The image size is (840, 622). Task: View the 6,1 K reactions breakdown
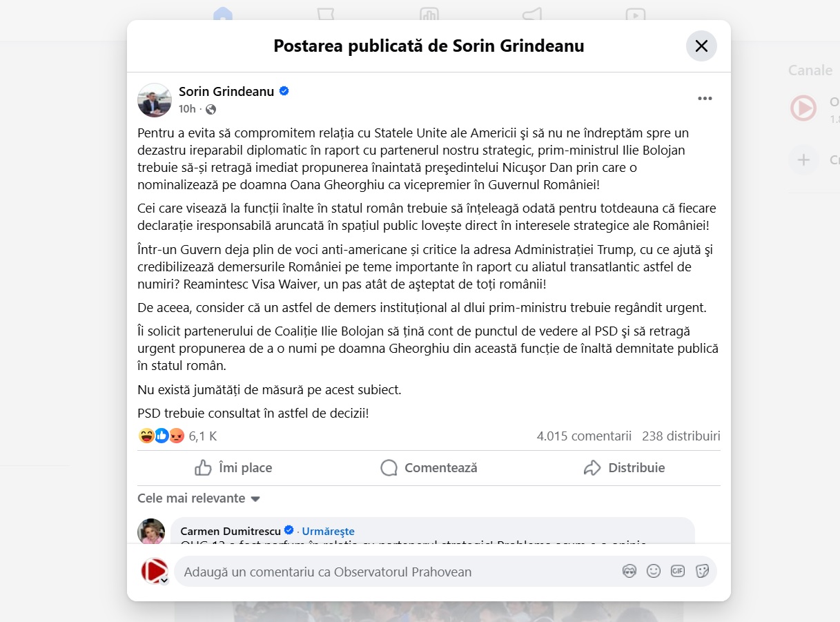[171, 436]
